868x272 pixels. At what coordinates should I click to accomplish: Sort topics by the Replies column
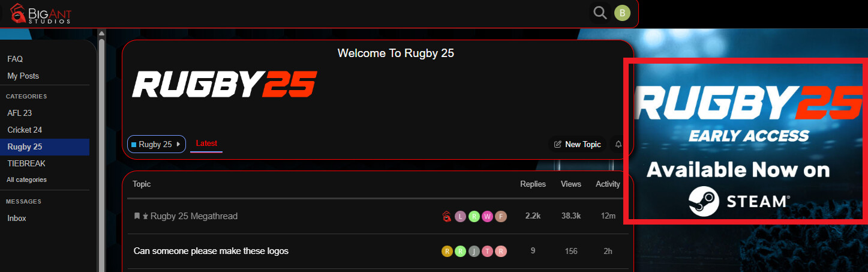coord(533,184)
